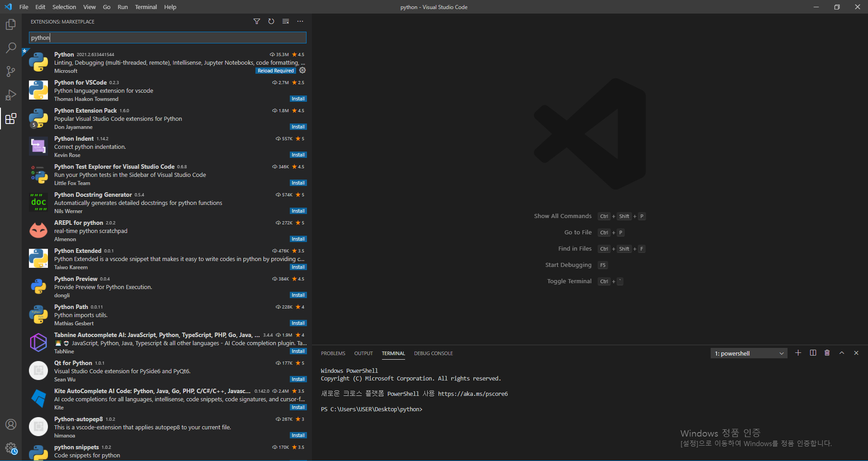Select the TERMINAL tab
The image size is (868, 461).
click(x=393, y=353)
